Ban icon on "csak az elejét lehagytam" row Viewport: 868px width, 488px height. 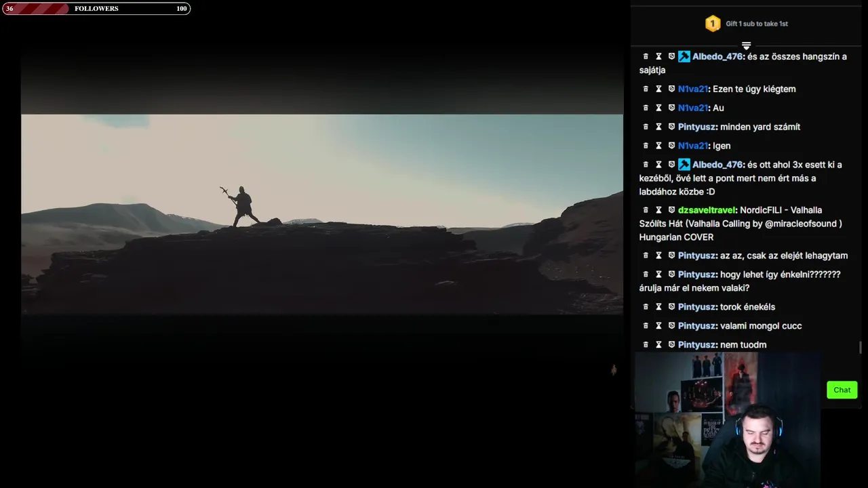click(671, 256)
